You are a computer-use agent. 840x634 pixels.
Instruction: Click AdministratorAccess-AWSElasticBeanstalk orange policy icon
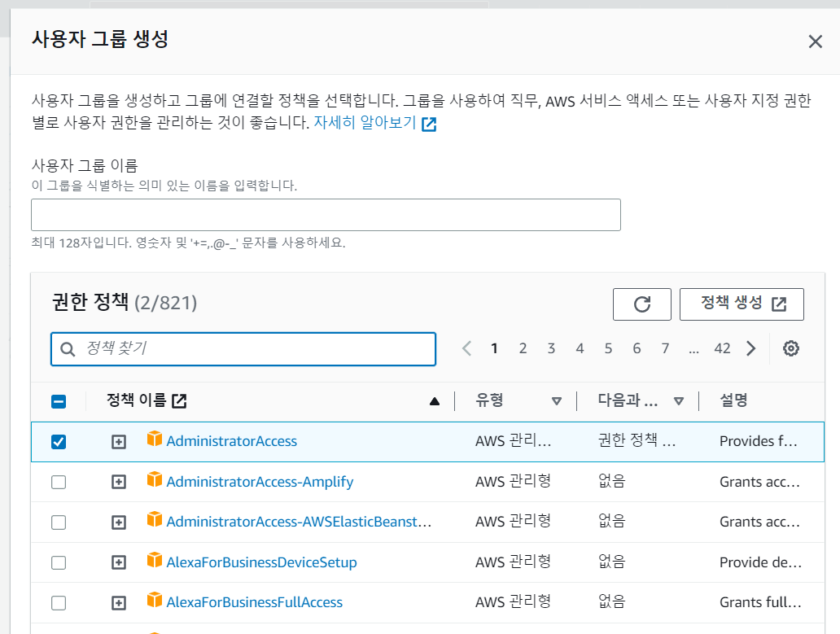point(155,519)
